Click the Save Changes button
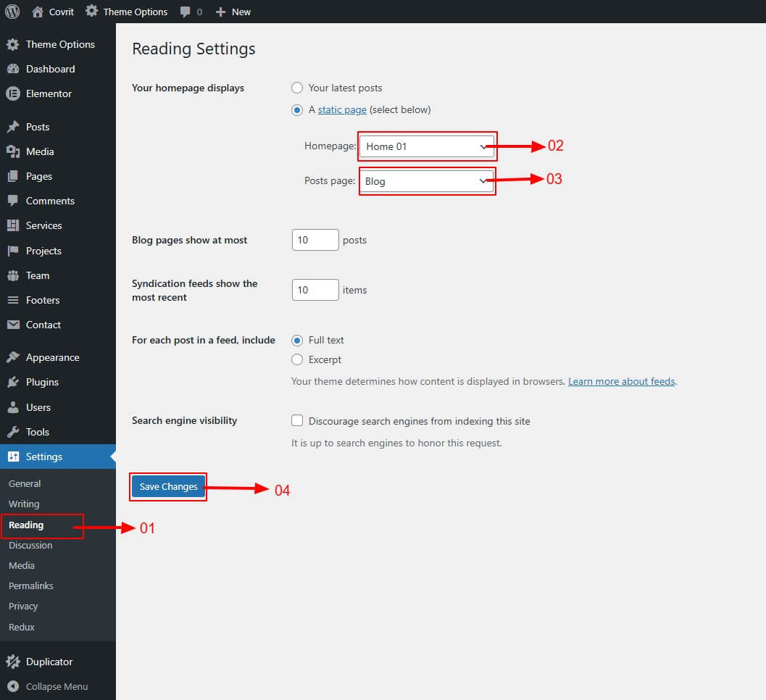 click(168, 487)
